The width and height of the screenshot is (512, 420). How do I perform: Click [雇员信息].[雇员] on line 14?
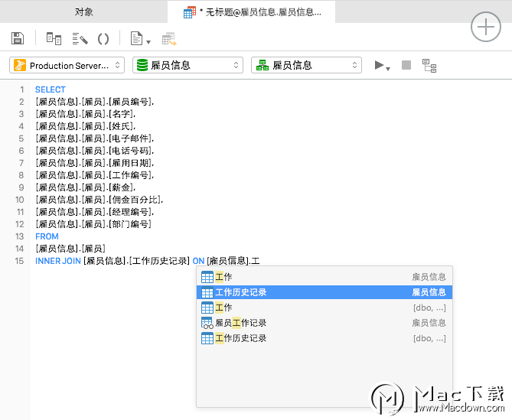(70, 249)
